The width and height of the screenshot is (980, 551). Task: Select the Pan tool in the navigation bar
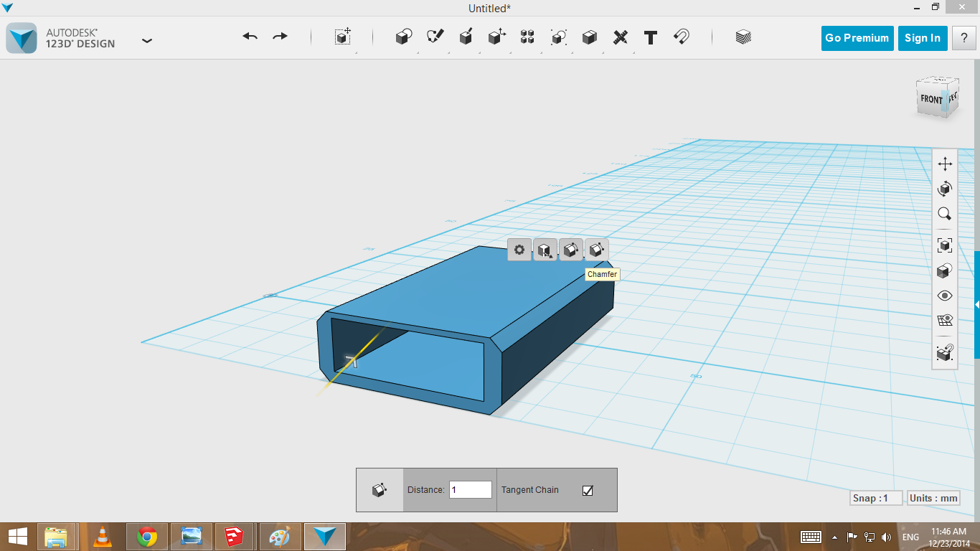[945, 164]
